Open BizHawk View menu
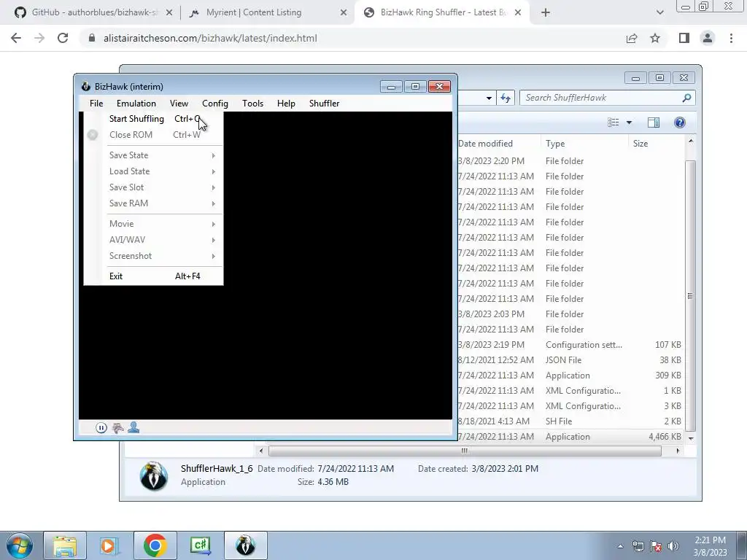The width and height of the screenshot is (747, 560). click(x=179, y=104)
